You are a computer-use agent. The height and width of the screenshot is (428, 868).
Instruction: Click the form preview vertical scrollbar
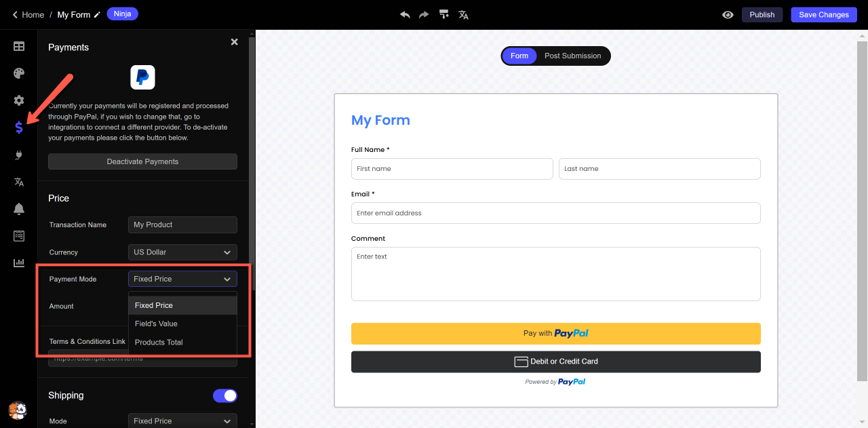[862, 210]
